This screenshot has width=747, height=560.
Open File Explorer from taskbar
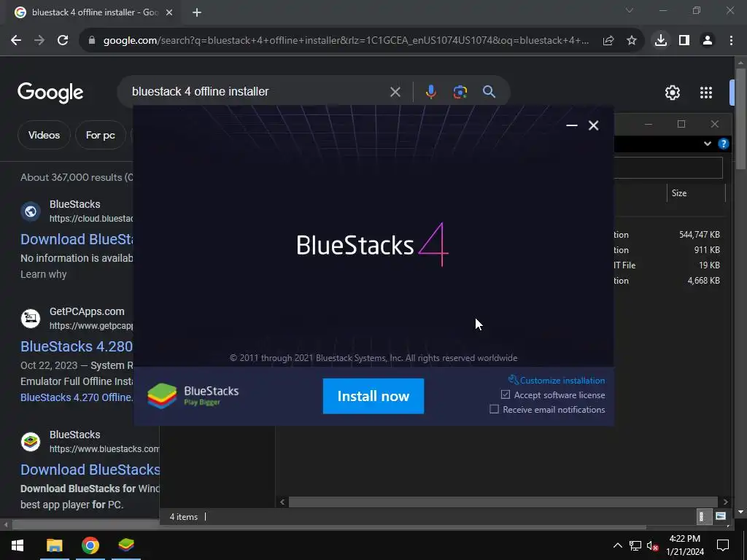click(54, 545)
